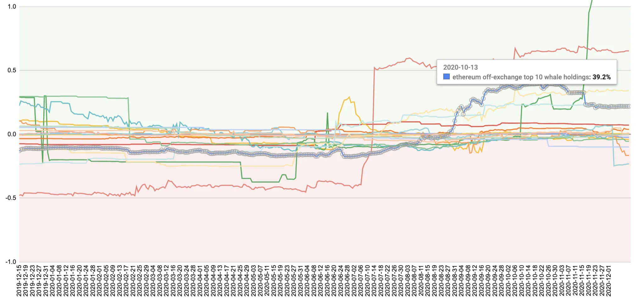Click the 0.5 y-axis label

click(x=12, y=70)
